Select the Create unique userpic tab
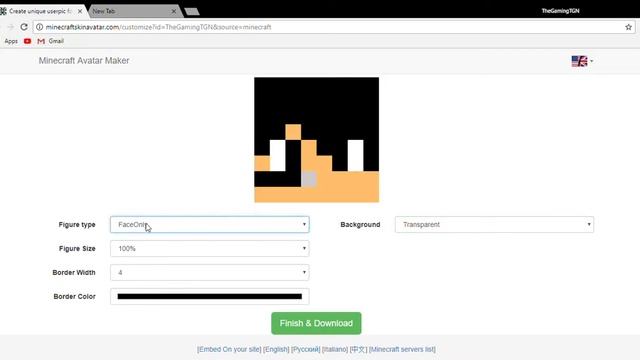Viewport: 640px width, 360px height. 41,11
